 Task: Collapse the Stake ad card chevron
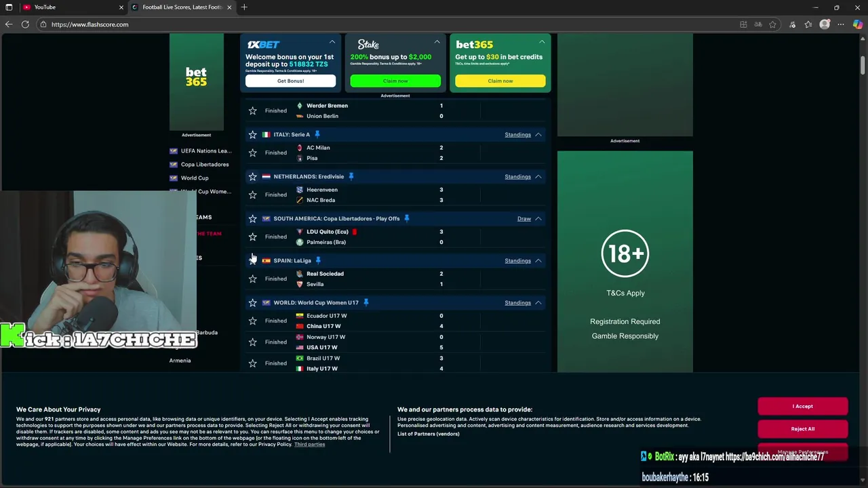[437, 42]
